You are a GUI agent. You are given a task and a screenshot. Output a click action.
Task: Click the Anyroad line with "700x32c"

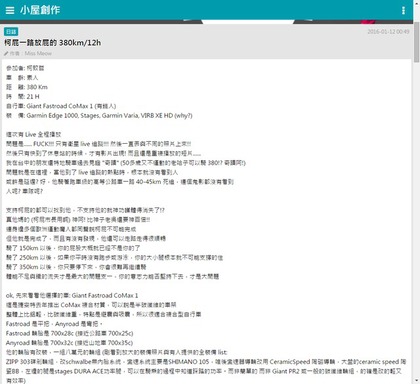(69, 343)
